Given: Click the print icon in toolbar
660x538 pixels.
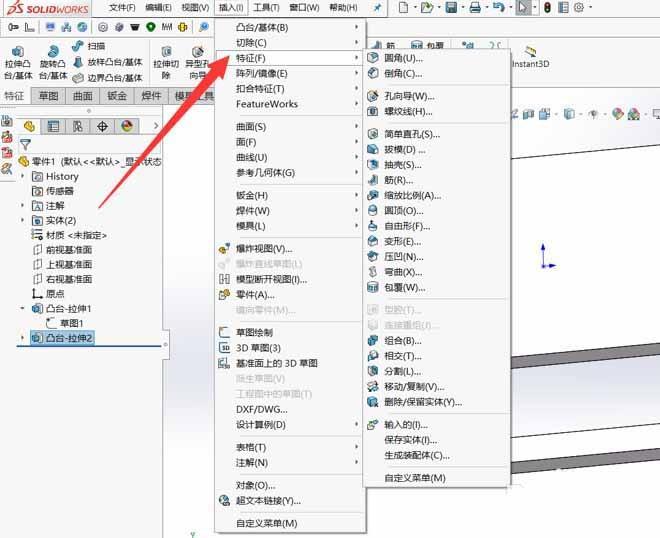Looking at the screenshot, I should click(475, 7).
